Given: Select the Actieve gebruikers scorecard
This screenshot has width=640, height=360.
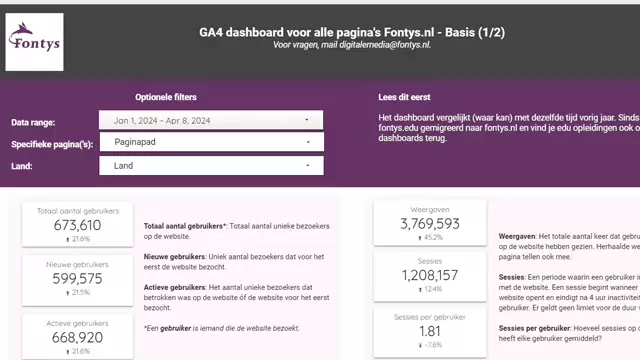Looking at the screenshot, I should point(78,336).
